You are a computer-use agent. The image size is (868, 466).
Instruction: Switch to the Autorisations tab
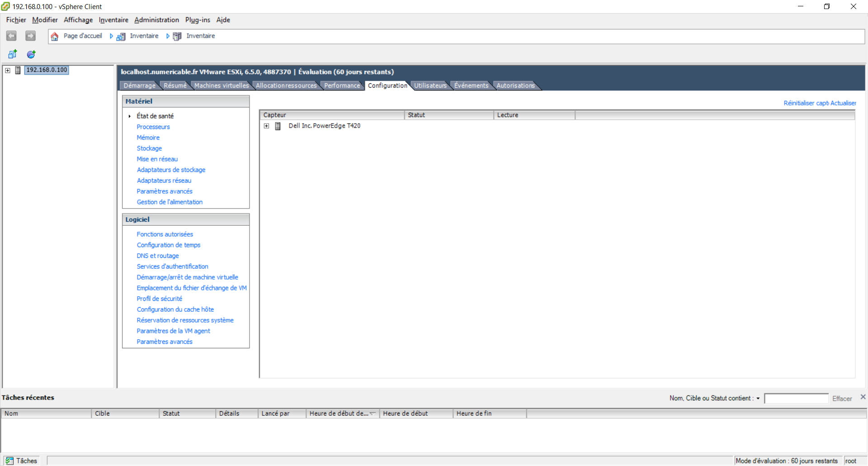point(515,86)
